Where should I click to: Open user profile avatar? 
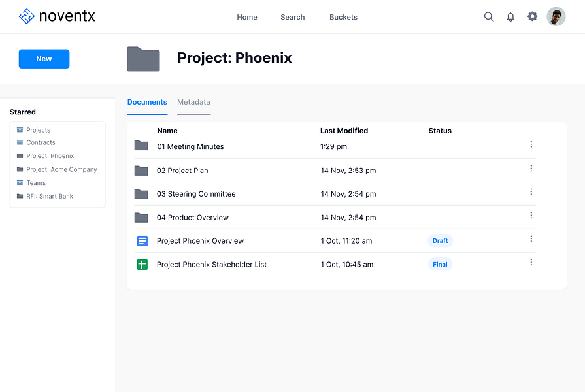click(x=556, y=16)
